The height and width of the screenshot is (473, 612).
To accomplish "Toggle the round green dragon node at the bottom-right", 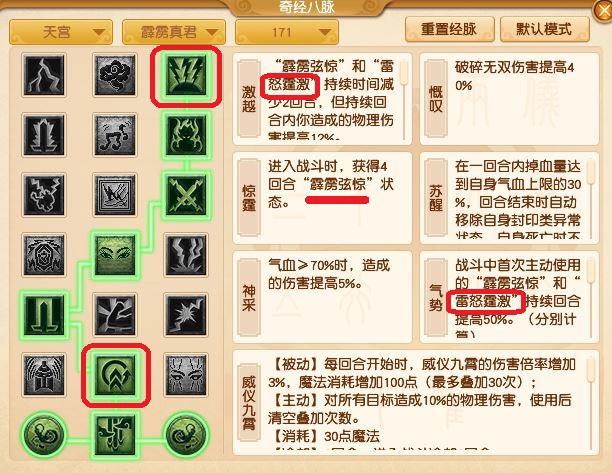I will click(x=186, y=434).
